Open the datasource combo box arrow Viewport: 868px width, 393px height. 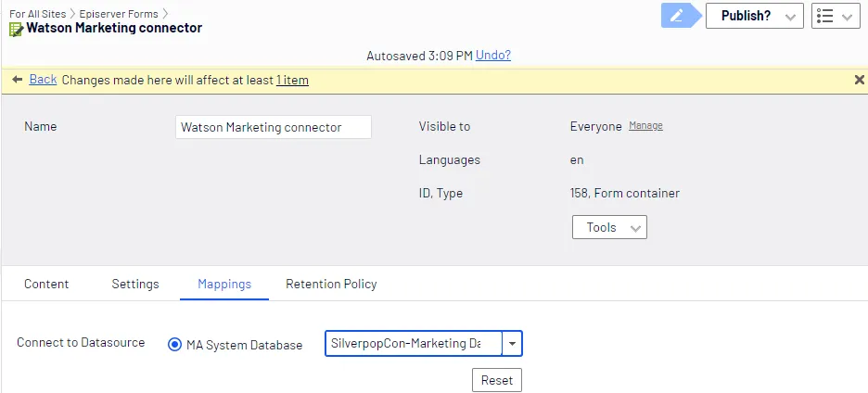512,344
